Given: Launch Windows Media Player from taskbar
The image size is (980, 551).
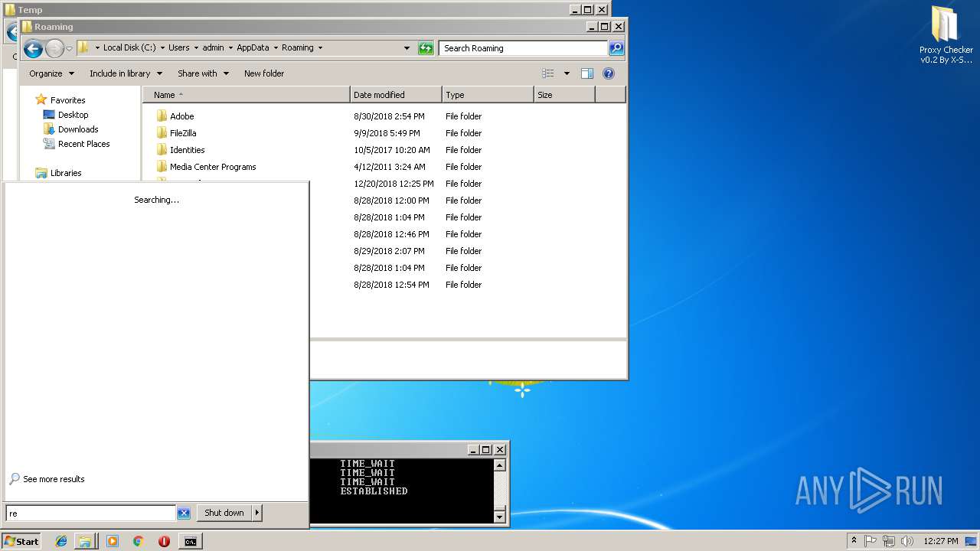Looking at the screenshot, I should [113, 541].
